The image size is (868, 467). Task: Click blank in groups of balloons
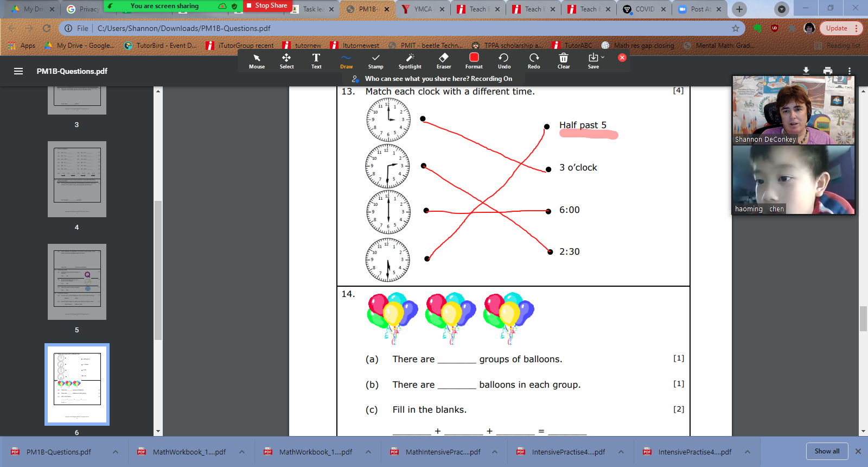[x=456, y=359]
